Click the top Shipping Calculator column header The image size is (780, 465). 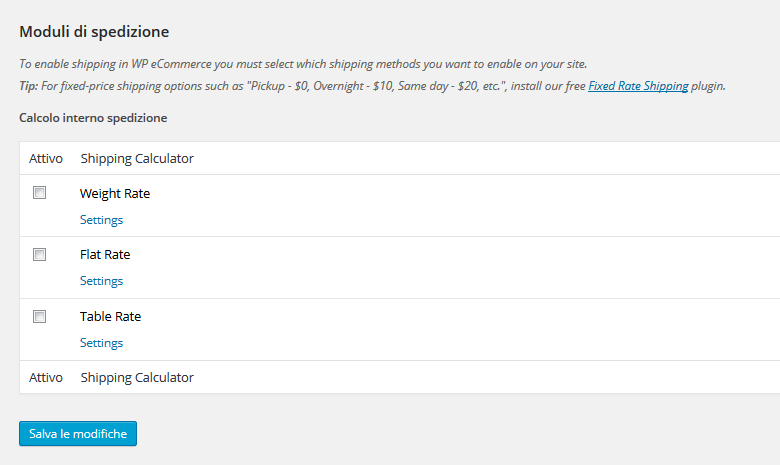click(x=137, y=159)
